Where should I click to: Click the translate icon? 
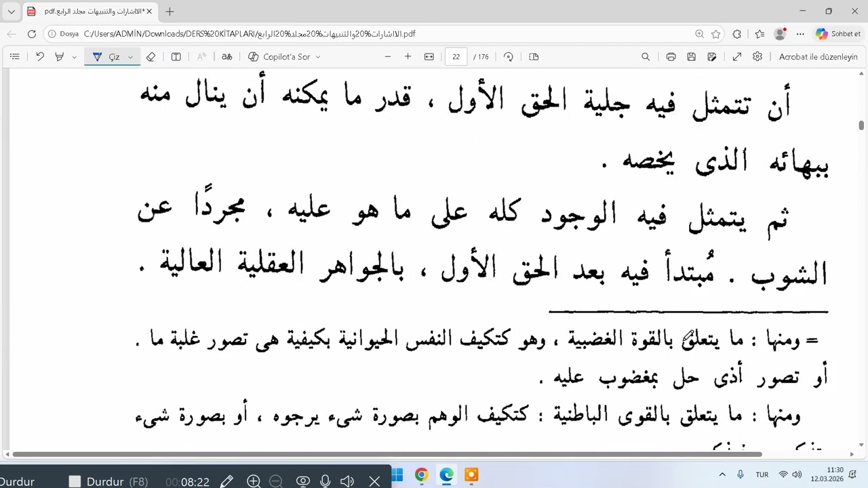[x=227, y=57]
